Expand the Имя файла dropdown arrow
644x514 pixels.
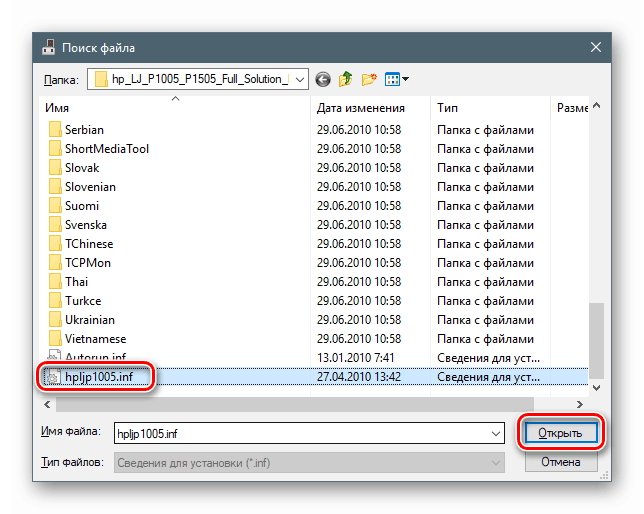click(x=496, y=433)
